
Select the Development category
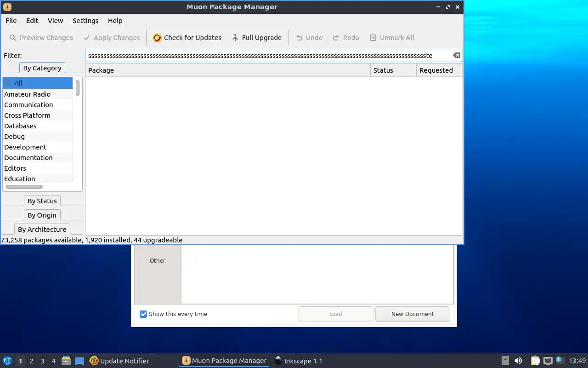click(38, 147)
